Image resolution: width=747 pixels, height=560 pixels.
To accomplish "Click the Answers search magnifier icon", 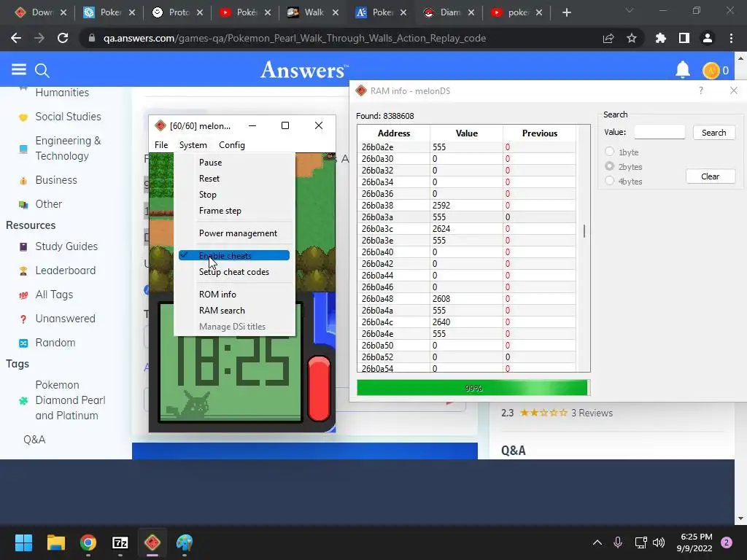I will pos(42,71).
